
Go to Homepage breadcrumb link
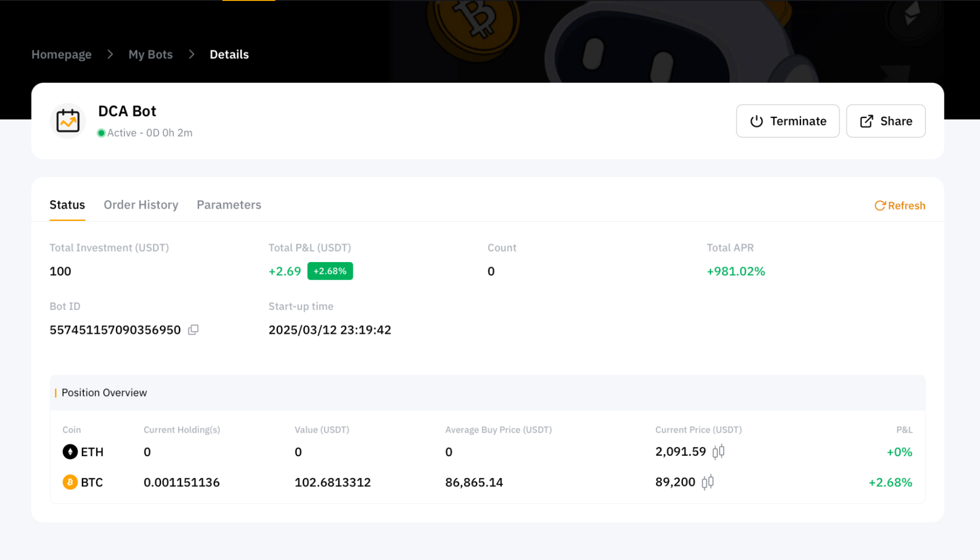click(x=61, y=54)
